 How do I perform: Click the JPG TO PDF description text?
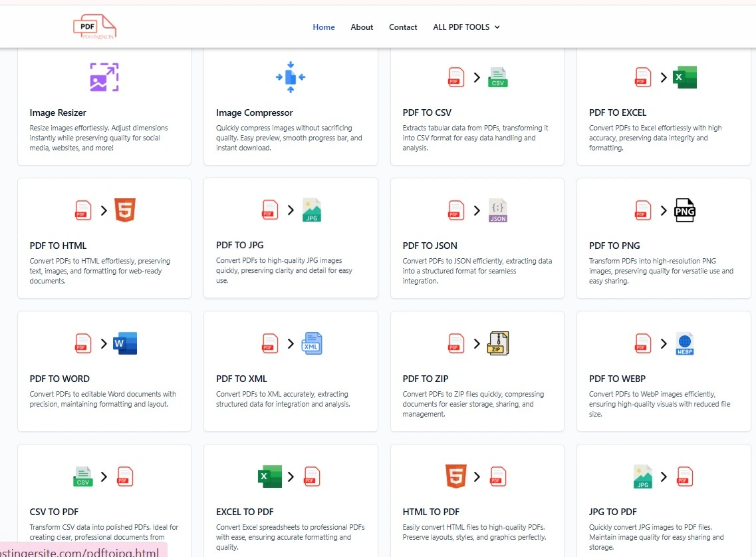pos(656,537)
